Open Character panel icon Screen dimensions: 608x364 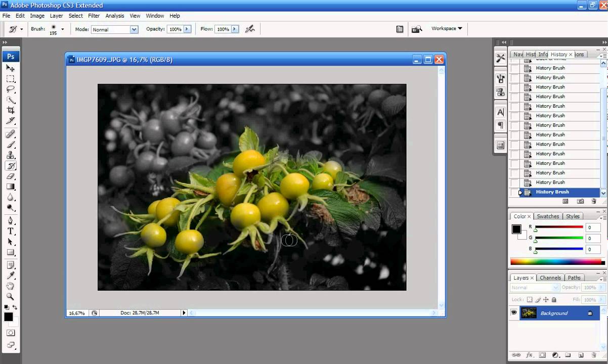pyautogui.click(x=500, y=112)
